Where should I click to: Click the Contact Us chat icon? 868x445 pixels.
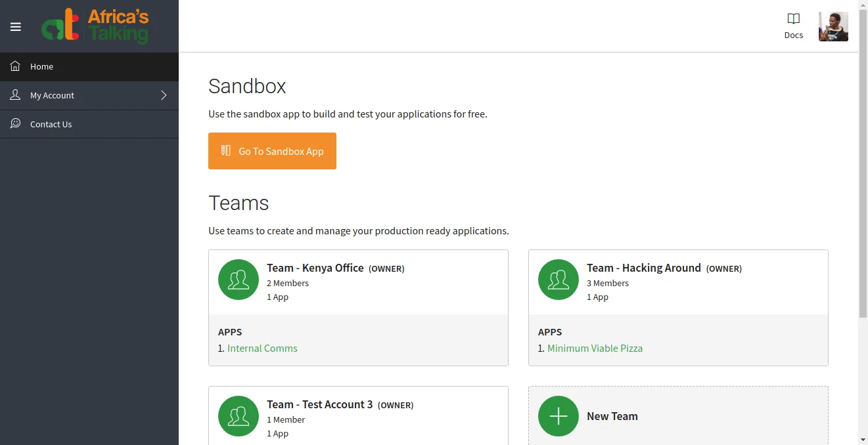point(15,123)
